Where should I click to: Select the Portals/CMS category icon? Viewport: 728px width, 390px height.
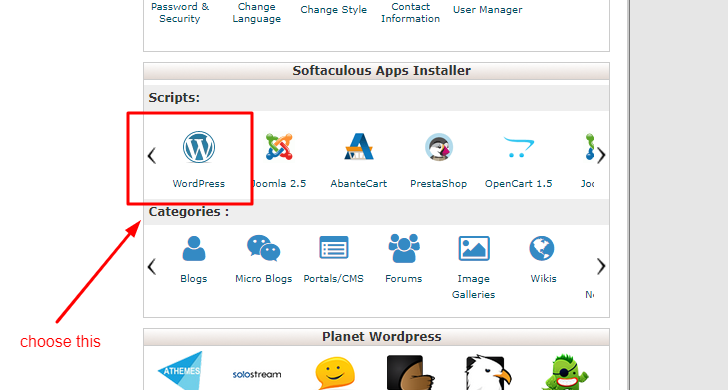click(334, 247)
